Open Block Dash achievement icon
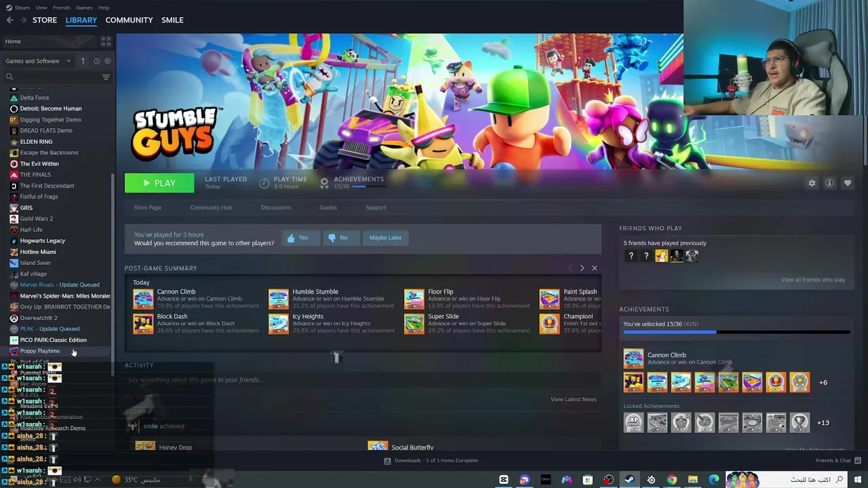Image resolution: width=868 pixels, height=488 pixels. [x=143, y=324]
